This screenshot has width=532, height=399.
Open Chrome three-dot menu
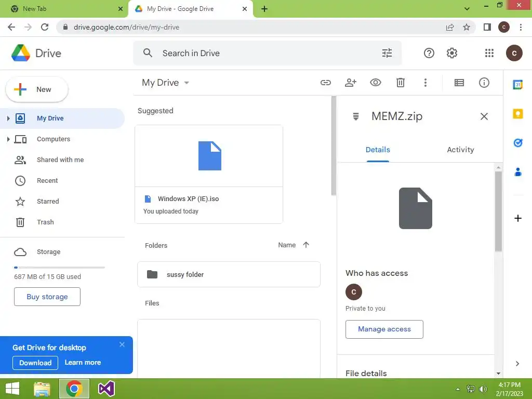tap(521, 27)
